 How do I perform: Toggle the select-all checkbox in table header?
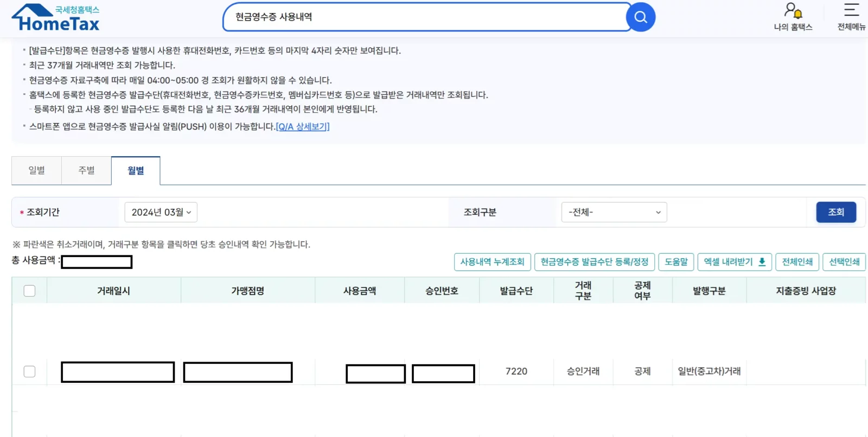pyautogui.click(x=30, y=291)
